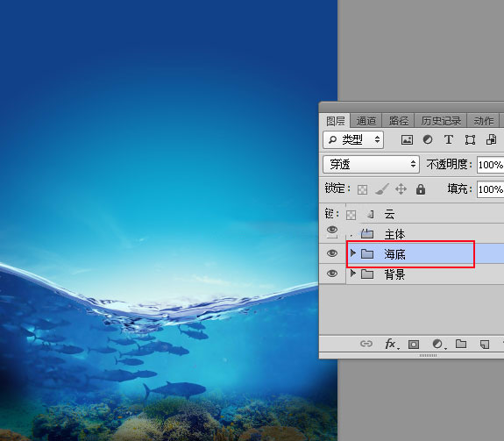Hide the 海底 layer group

(x=332, y=253)
